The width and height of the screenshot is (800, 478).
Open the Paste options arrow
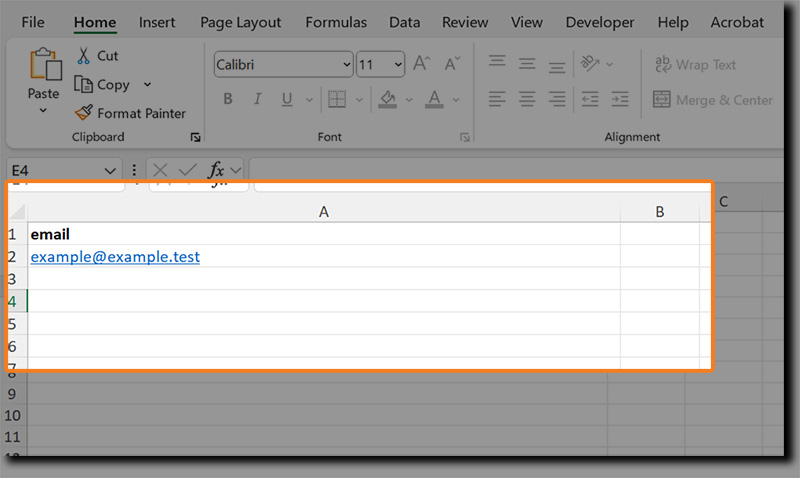(x=43, y=110)
